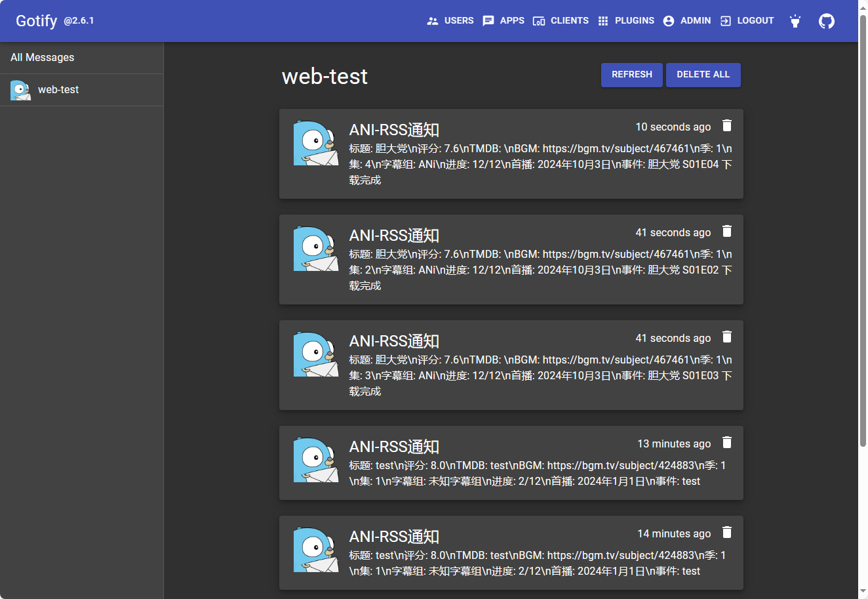Open the GitHub repository icon

click(827, 21)
